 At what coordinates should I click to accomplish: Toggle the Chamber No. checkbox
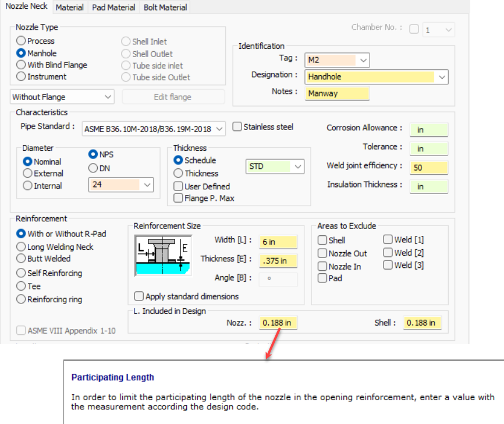414,29
